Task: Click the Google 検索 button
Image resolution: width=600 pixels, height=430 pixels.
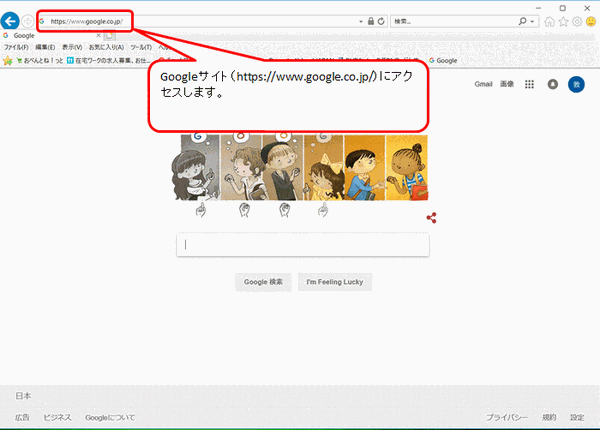Action: point(263,282)
